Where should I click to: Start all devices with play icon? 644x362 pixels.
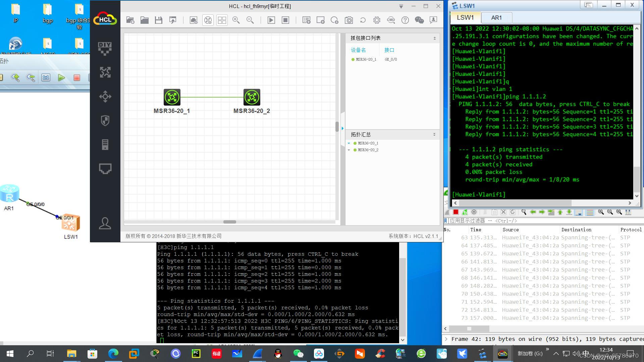271,20
